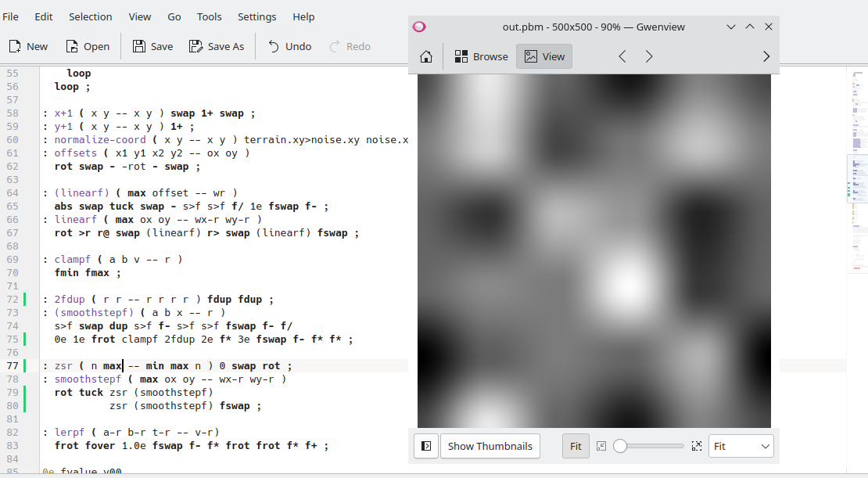The image size is (868, 478).
Task: Close the Gwenview window
Action: (x=769, y=27)
